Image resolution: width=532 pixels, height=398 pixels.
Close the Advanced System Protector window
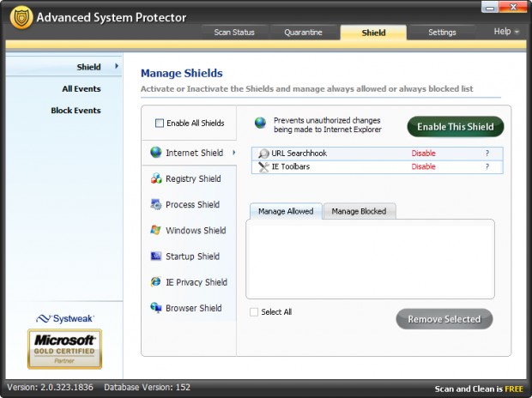[x=513, y=7]
